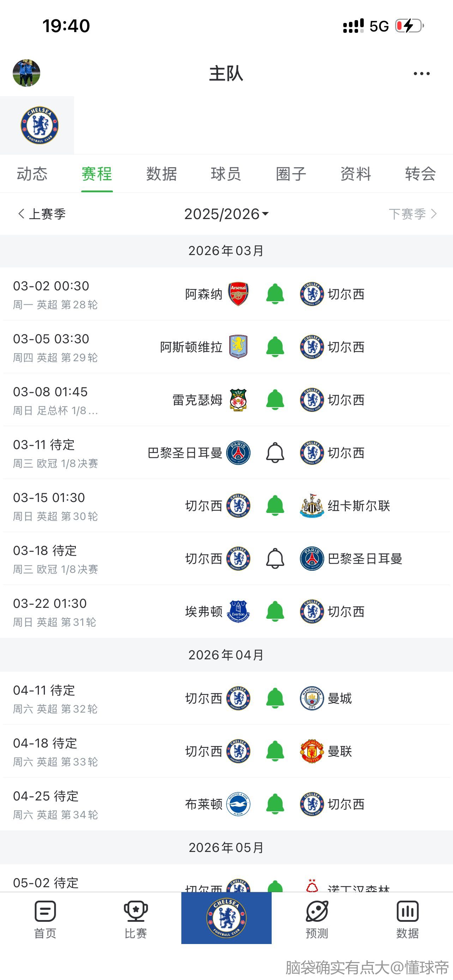Viewport: 453px width, 980px height.
Task: Tap the Aston Villa club crest
Action: [x=238, y=346]
